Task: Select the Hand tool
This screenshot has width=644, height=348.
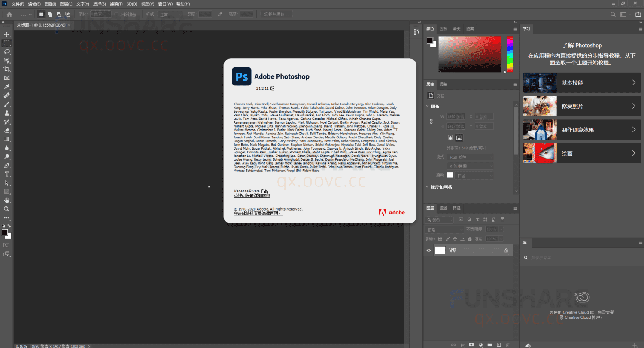Action: [x=6, y=200]
